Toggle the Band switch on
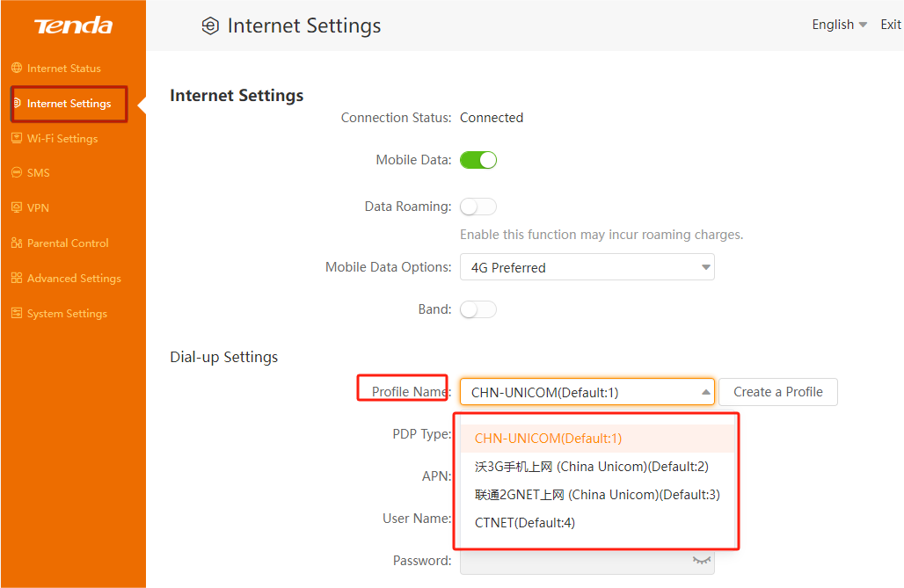The image size is (904, 588). point(478,309)
